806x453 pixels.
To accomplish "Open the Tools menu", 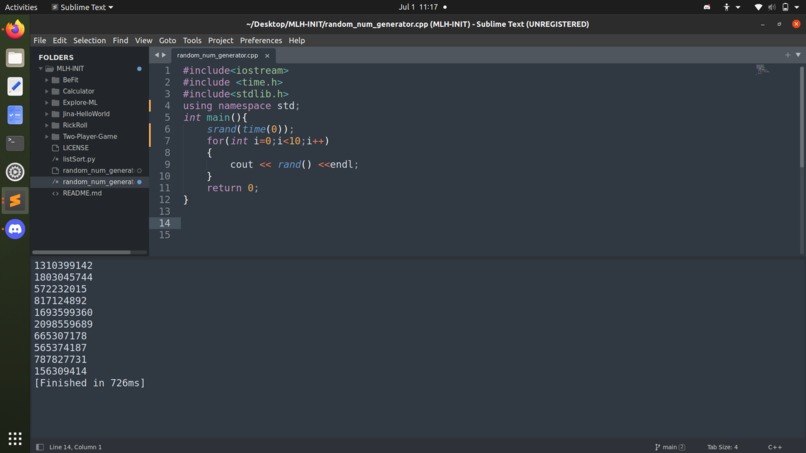I will (192, 40).
